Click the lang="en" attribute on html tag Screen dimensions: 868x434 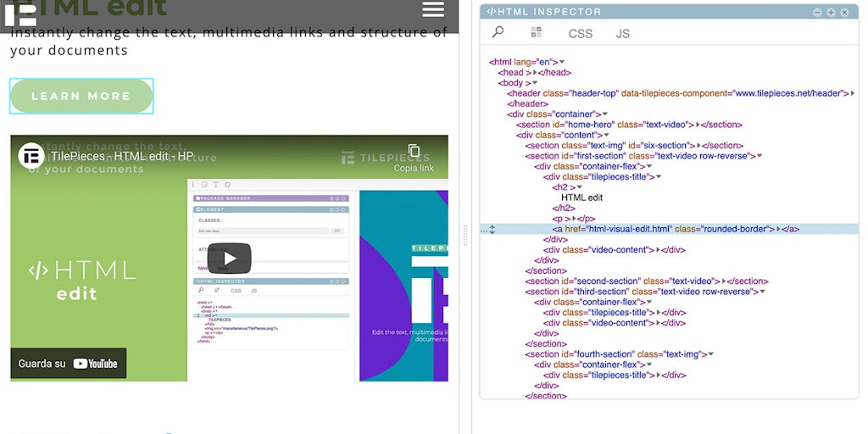[533, 62]
